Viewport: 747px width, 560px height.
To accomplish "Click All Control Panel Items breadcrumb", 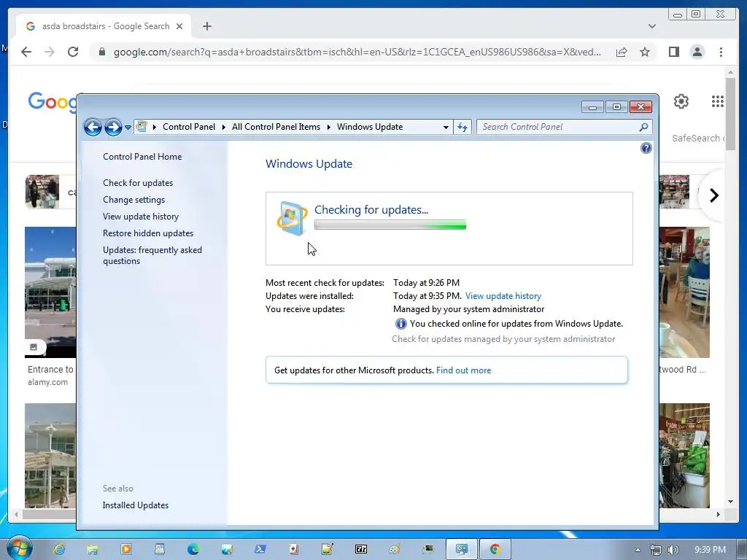I will click(276, 127).
